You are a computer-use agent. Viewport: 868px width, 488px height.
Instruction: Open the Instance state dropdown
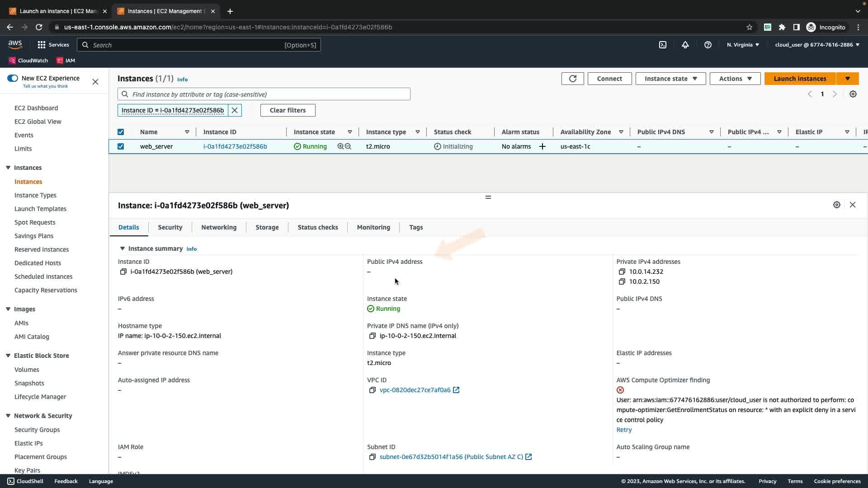pos(670,79)
